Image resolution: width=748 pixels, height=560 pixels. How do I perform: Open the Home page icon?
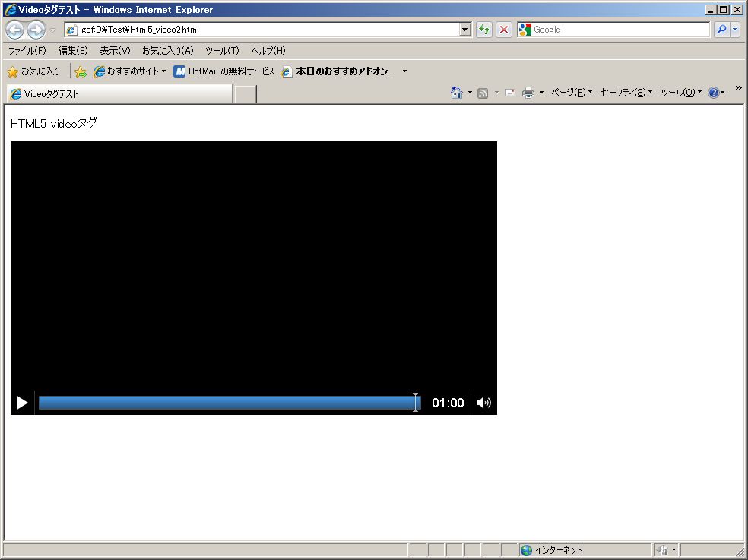pos(456,93)
